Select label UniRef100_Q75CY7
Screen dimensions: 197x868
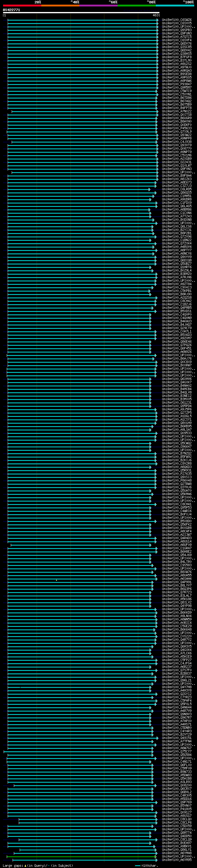point(176,751)
